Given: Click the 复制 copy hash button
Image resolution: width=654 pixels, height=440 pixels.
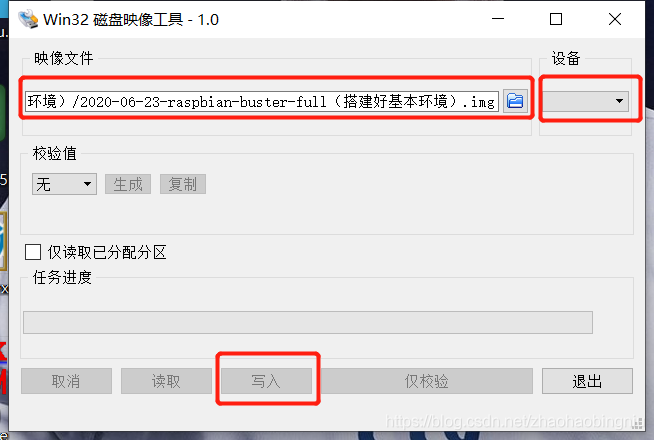Looking at the screenshot, I should 183,184.
